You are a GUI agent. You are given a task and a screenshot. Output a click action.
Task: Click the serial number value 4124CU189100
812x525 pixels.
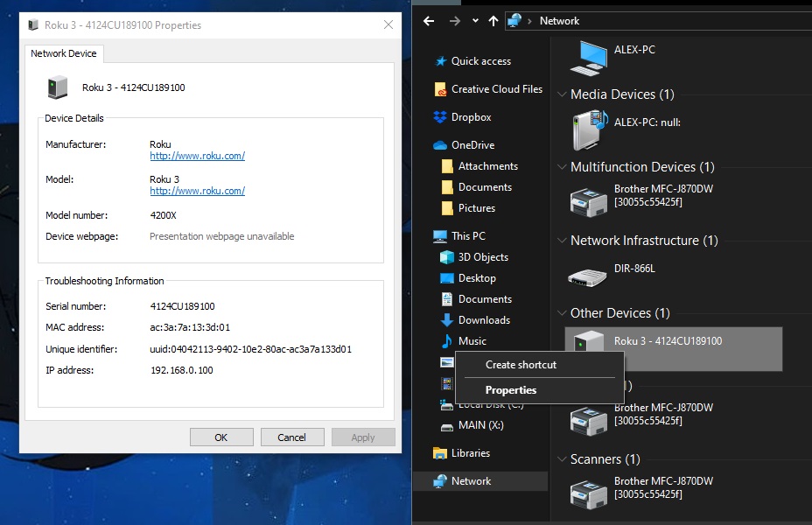click(x=182, y=306)
